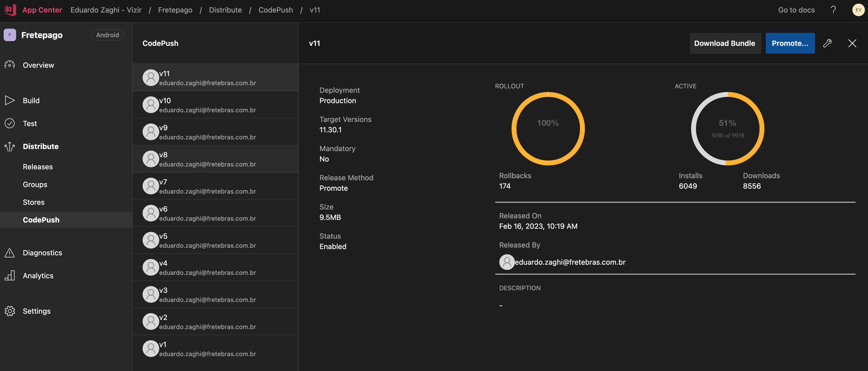This screenshot has height=371, width=868.
Task: Go to Stores under Distribute
Action: (34, 202)
